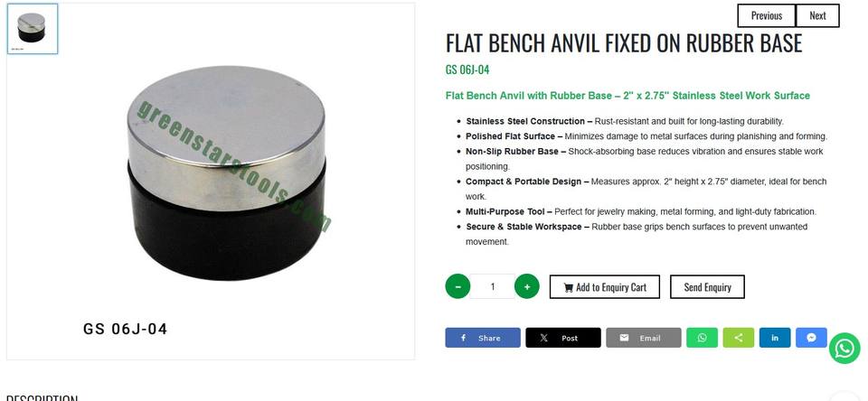Decrease quantity with the minus button

tap(458, 286)
